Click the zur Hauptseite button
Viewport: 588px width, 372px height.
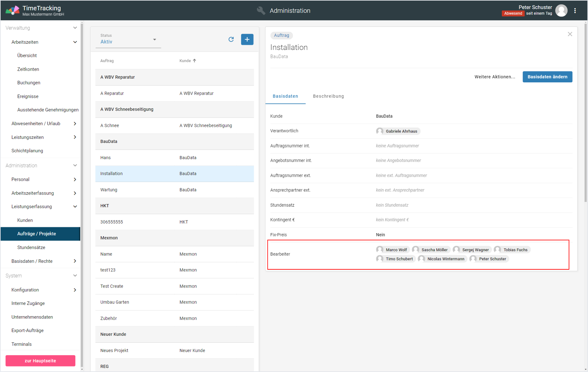(x=40, y=361)
